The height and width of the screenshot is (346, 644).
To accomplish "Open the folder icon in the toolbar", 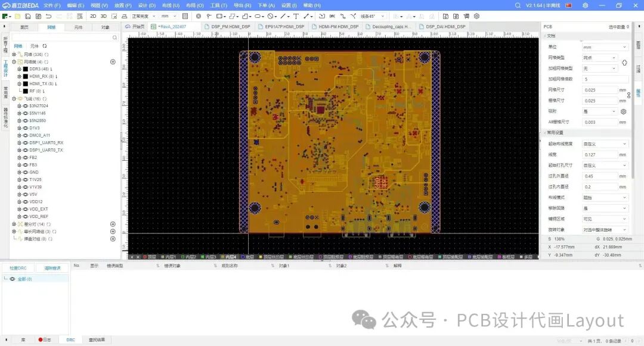I will pyautogui.click(x=18, y=17).
